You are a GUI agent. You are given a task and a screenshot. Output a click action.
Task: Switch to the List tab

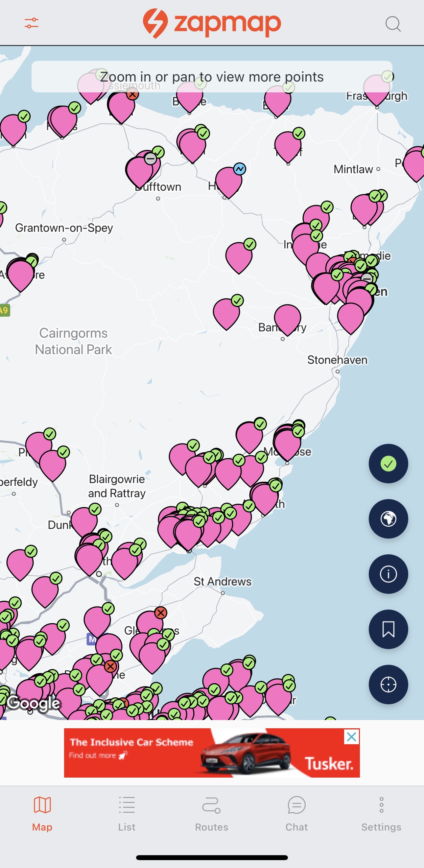pyautogui.click(x=127, y=814)
